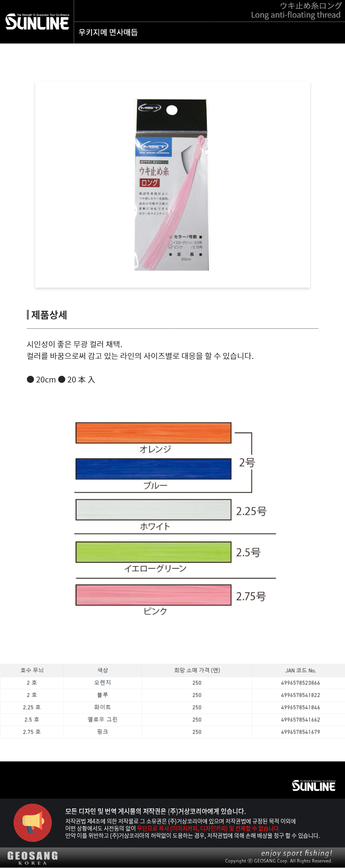
Task: Pick the white ホワイト color swatch
Action: tap(153, 509)
